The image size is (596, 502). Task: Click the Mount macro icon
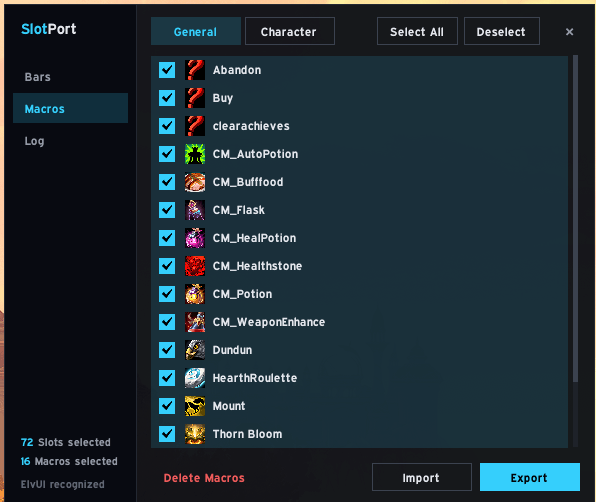click(195, 406)
